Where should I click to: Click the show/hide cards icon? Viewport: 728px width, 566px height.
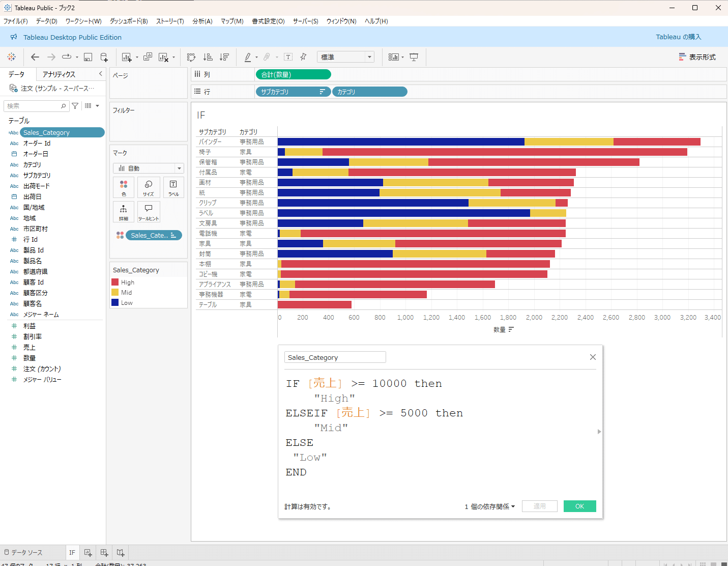pos(393,57)
